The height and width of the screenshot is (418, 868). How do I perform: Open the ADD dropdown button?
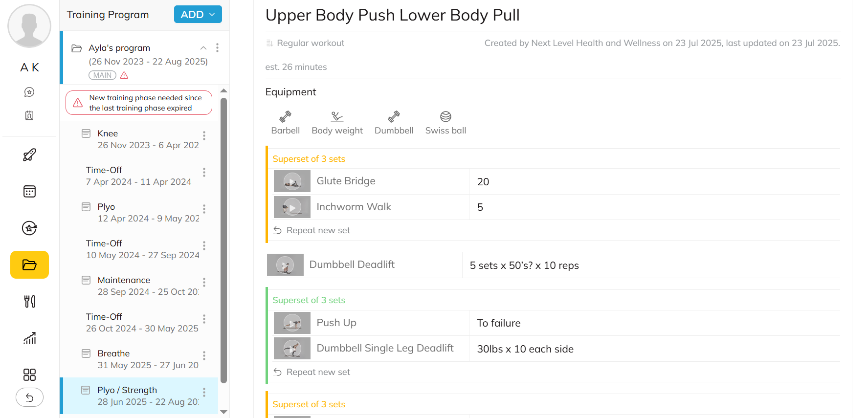(198, 15)
